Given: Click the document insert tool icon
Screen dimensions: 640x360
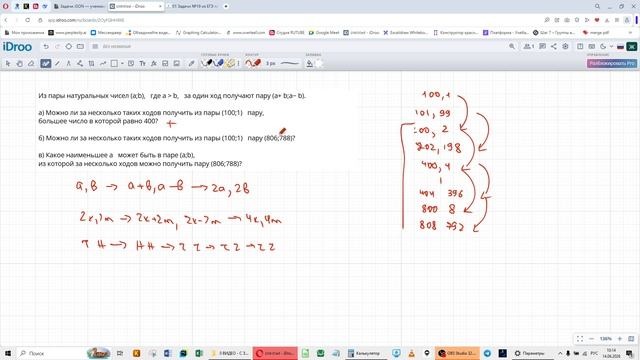Looking at the screenshot, I should coord(165,63).
